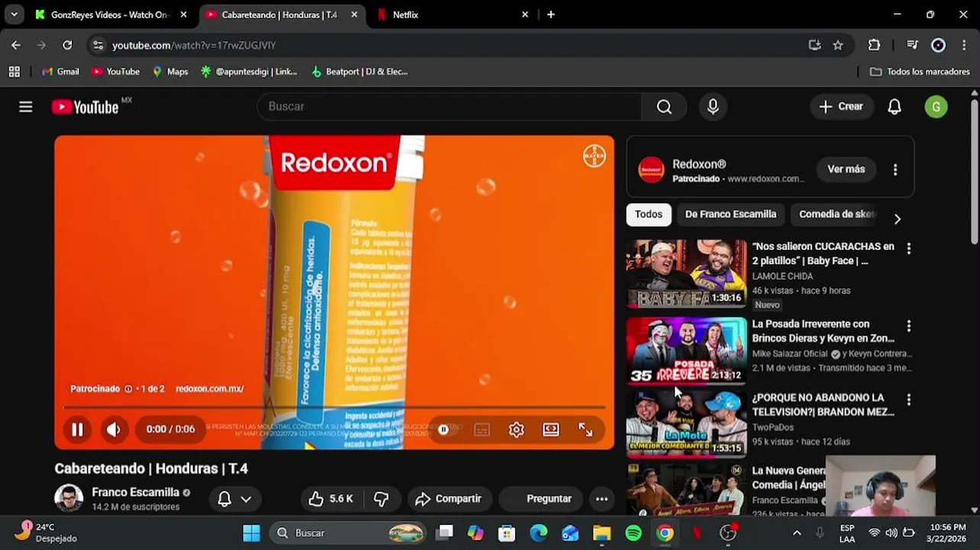
Task: Toggle subtitles in the player
Action: 482,430
